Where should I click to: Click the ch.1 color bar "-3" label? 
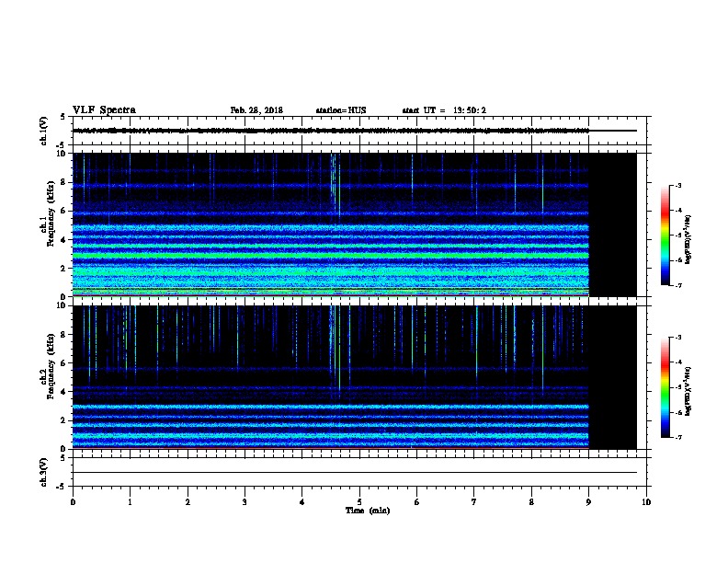coord(678,185)
